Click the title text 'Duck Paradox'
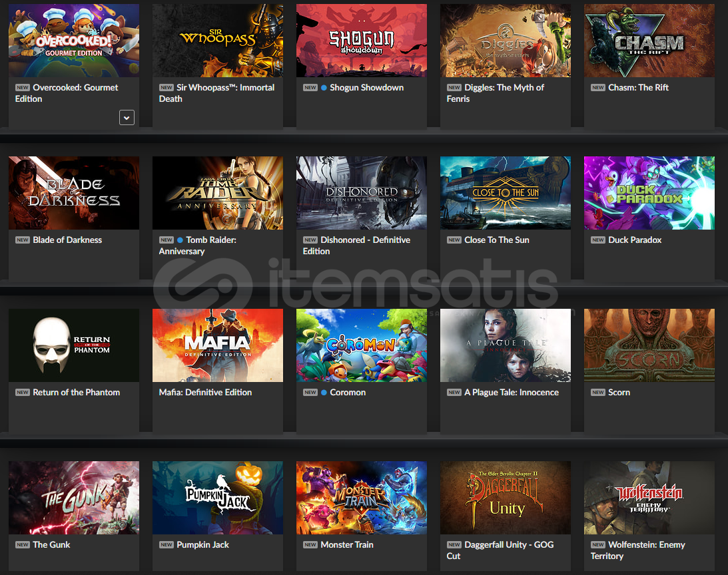728x575 pixels. coord(635,240)
